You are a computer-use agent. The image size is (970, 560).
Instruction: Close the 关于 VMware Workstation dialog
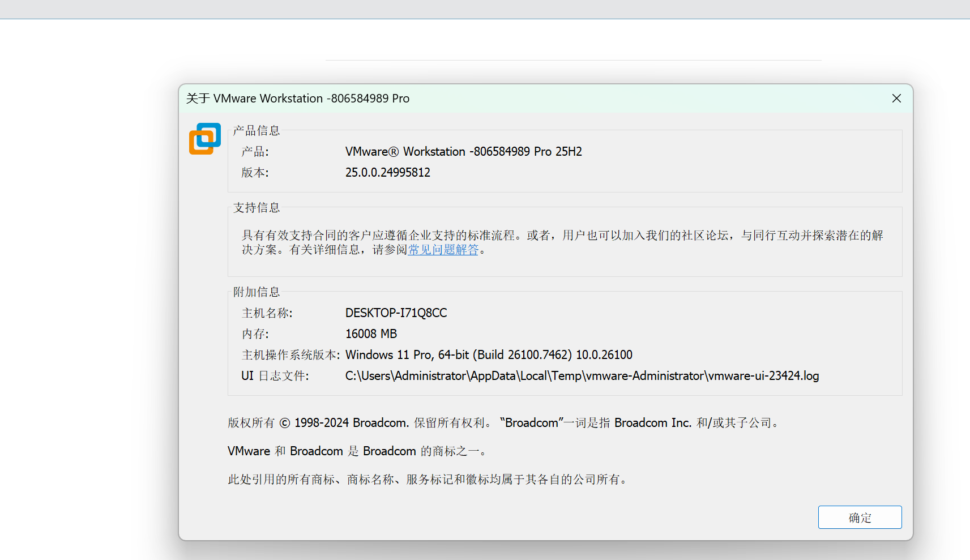pos(896,98)
